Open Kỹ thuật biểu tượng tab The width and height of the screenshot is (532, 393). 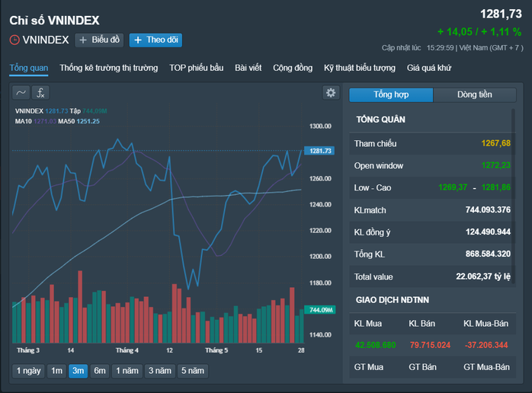(x=360, y=68)
